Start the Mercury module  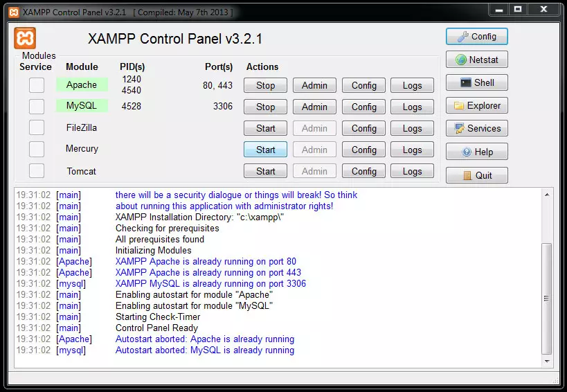pyautogui.click(x=265, y=150)
